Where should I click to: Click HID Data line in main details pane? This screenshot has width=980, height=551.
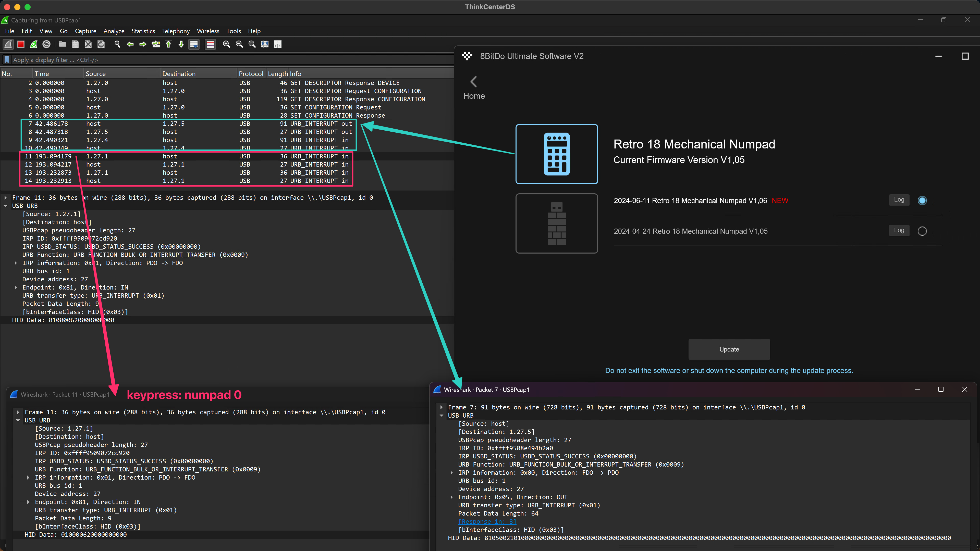click(227, 320)
